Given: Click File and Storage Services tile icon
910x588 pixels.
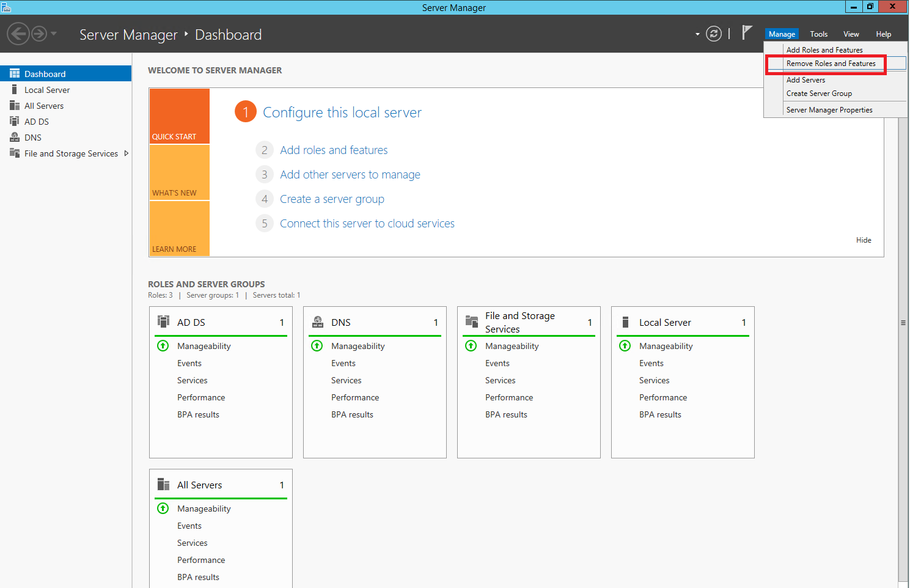Looking at the screenshot, I should [472, 322].
